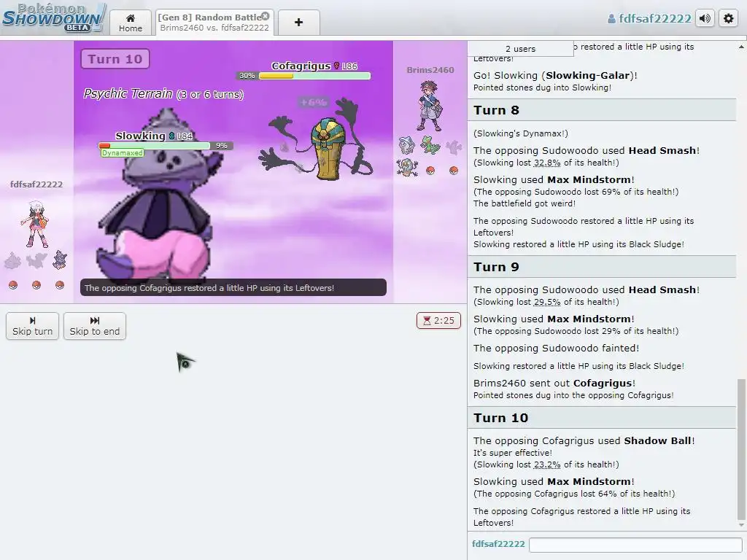This screenshot has width=747, height=560.
Task: Click the fdfsaf22222 label beside chat input
Action: click(x=498, y=544)
